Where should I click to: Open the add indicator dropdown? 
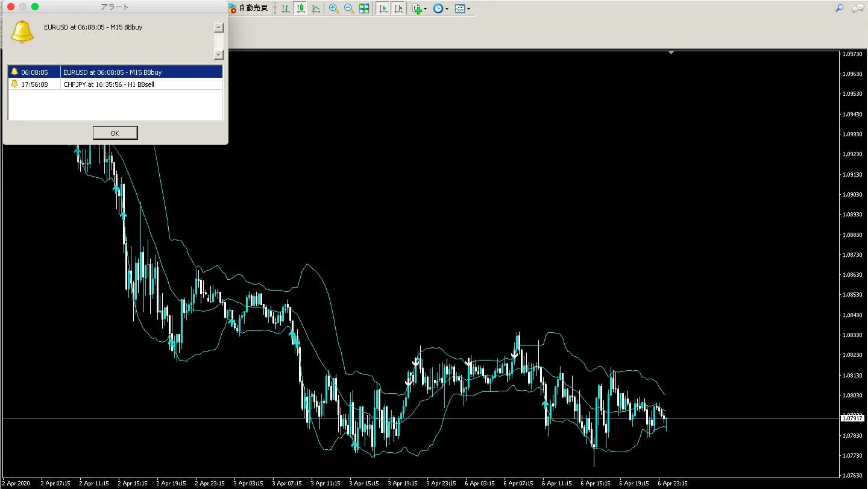click(x=420, y=8)
